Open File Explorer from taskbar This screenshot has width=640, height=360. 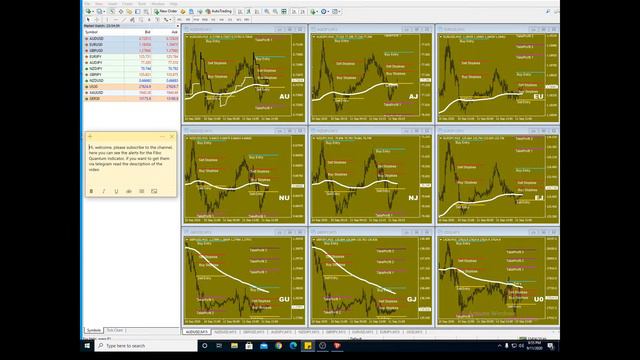point(234,346)
